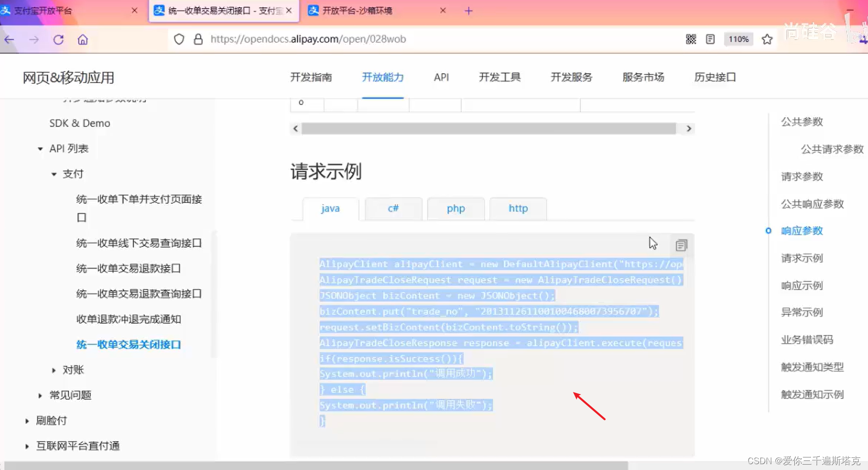Open 开发工具 in the top navigation
Image resolution: width=868 pixels, height=470 pixels.
pyautogui.click(x=500, y=77)
